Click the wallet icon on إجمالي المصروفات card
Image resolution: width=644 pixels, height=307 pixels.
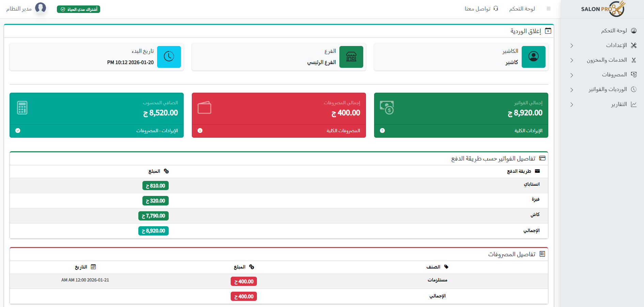[205, 107]
